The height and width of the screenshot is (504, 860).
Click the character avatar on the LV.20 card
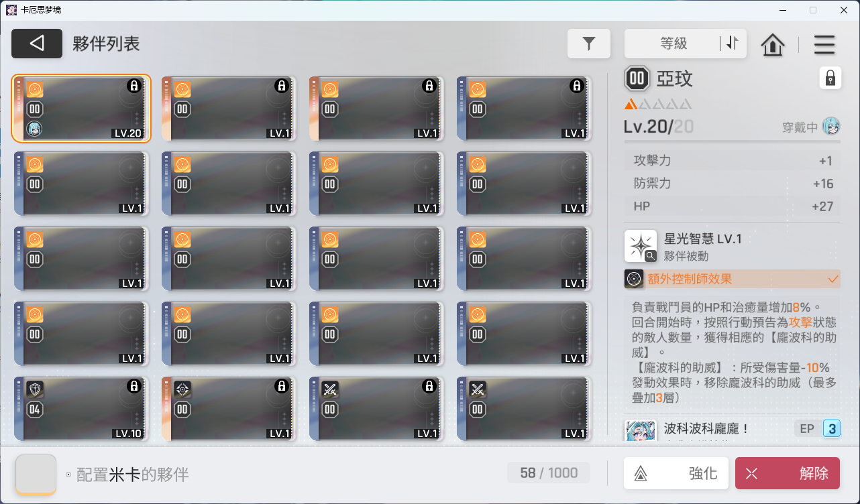click(x=34, y=129)
